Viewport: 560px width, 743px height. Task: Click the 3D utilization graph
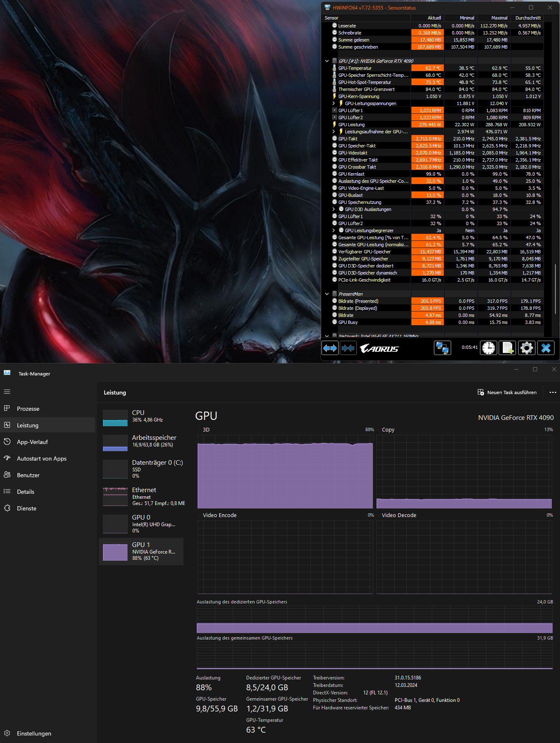[285, 471]
